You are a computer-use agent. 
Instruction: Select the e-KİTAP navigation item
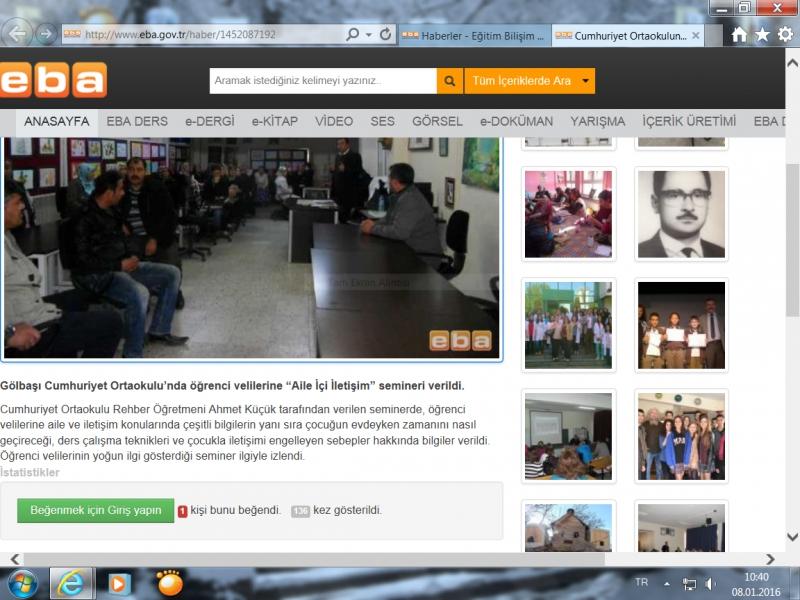[x=275, y=122]
